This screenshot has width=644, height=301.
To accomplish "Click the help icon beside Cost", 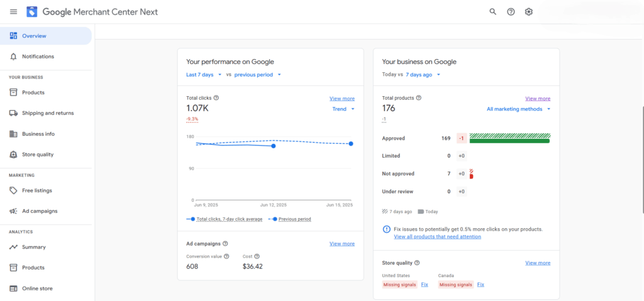I will [x=257, y=256].
